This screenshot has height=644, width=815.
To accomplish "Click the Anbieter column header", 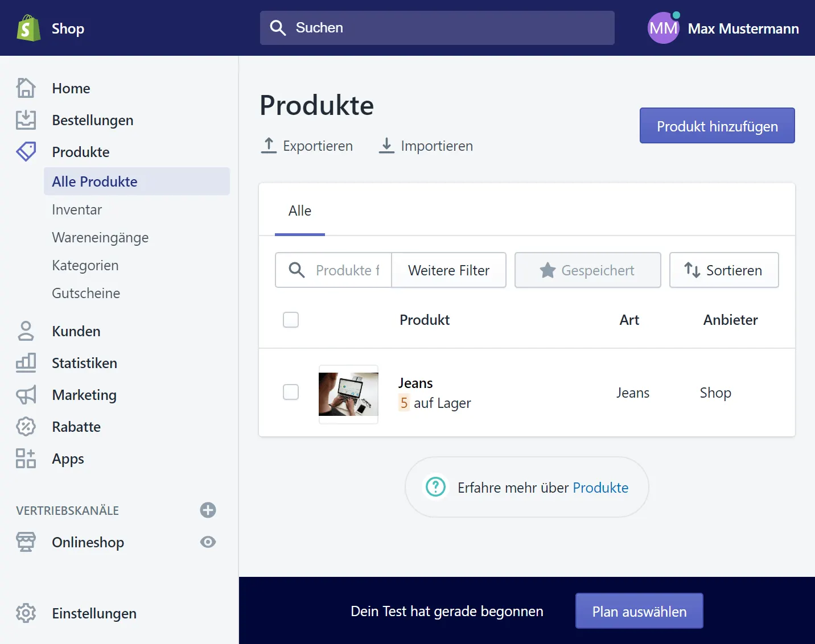I will (730, 320).
